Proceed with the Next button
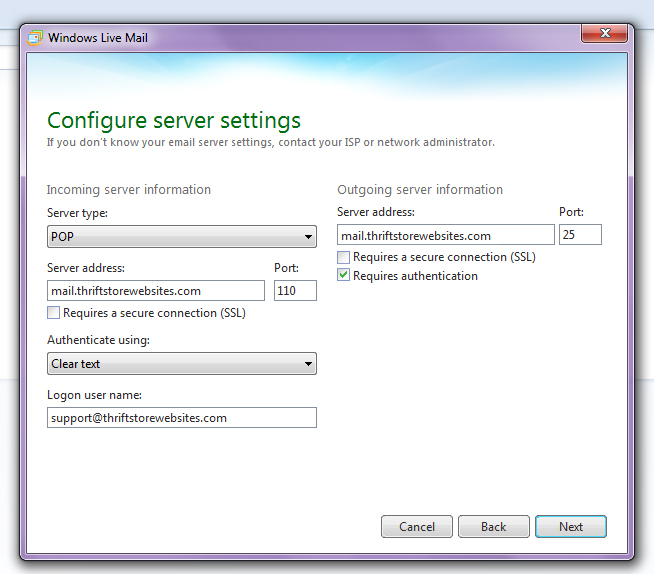The image size is (654, 574). point(571,526)
